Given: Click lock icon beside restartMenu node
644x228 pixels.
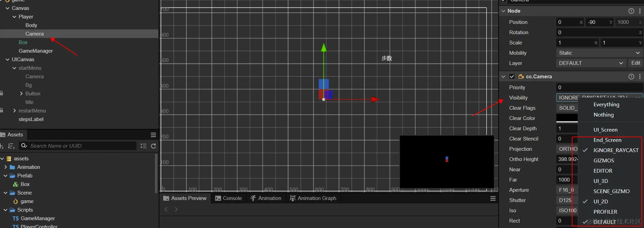Looking at the screenshot, I should click(x=2, y=110).
